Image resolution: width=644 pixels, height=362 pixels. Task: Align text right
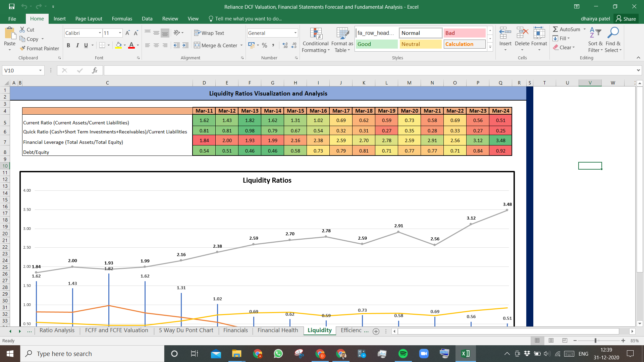click(165, 45)
